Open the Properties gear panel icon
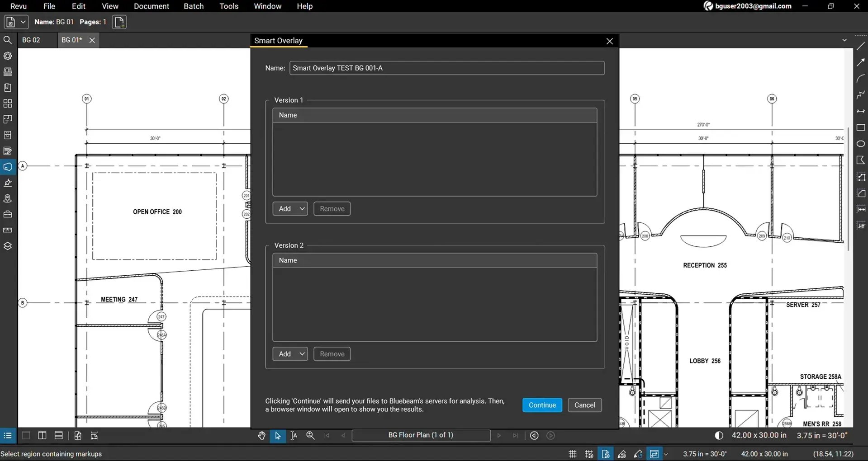 (8, 56)
